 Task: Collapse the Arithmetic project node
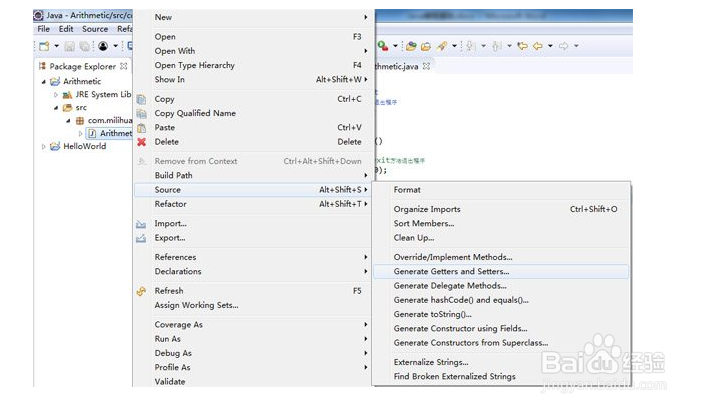coord(44,82)
